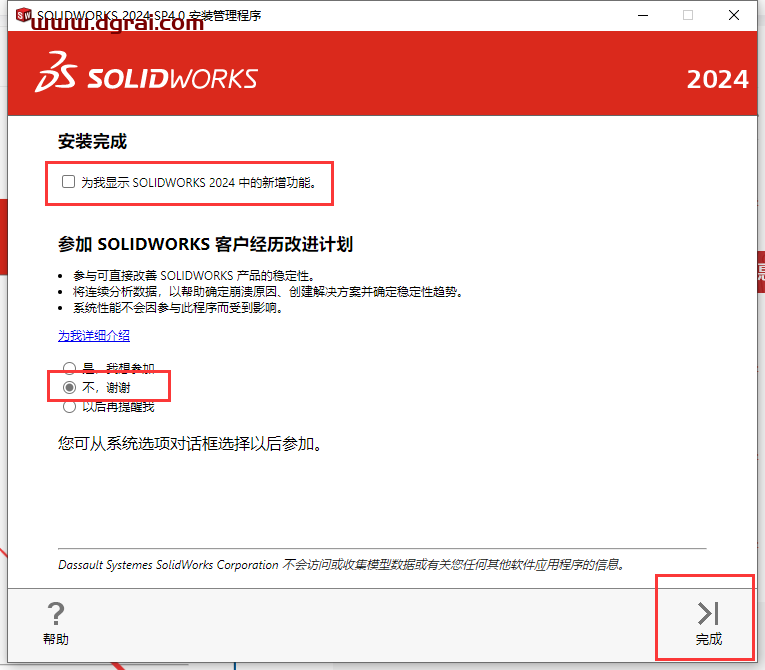765x670 pixels.
Task: Click the SOLIDWORKS logo in the banner
Action: [146, 72]
